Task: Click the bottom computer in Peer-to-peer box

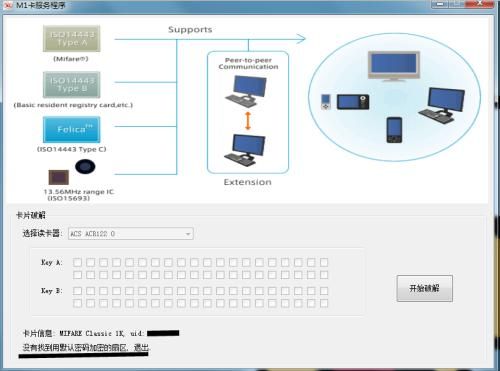Action: [x=246, y=150]
